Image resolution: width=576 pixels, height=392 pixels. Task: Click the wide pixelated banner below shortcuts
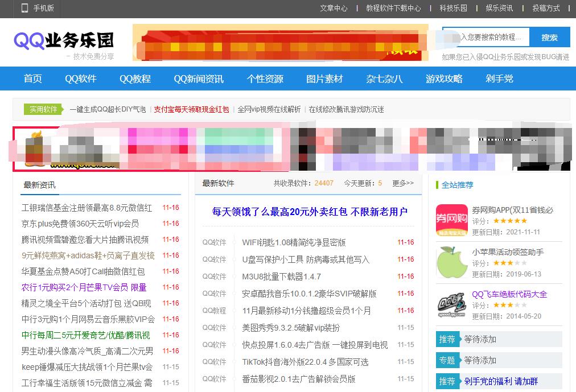tap(292, 148)
